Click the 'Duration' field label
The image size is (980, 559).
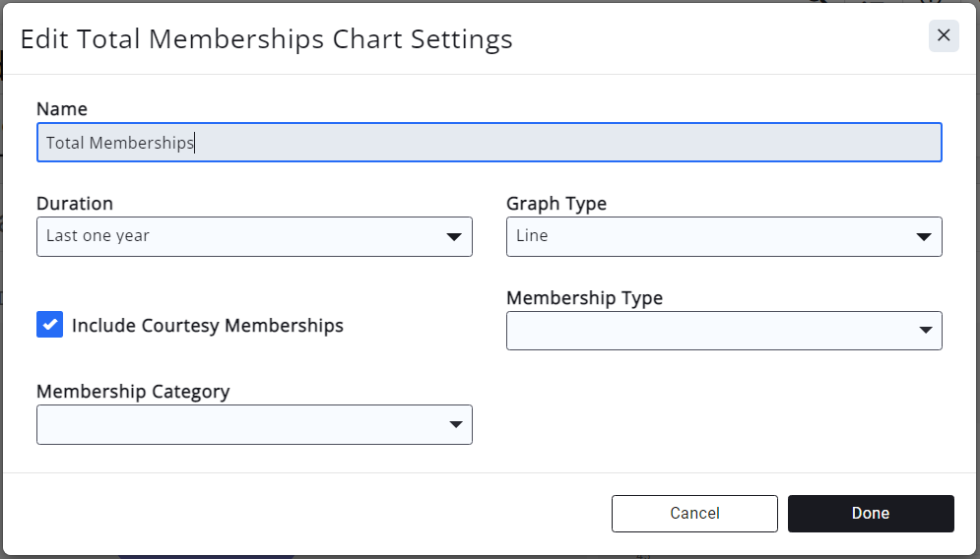(x=75, y=204)
